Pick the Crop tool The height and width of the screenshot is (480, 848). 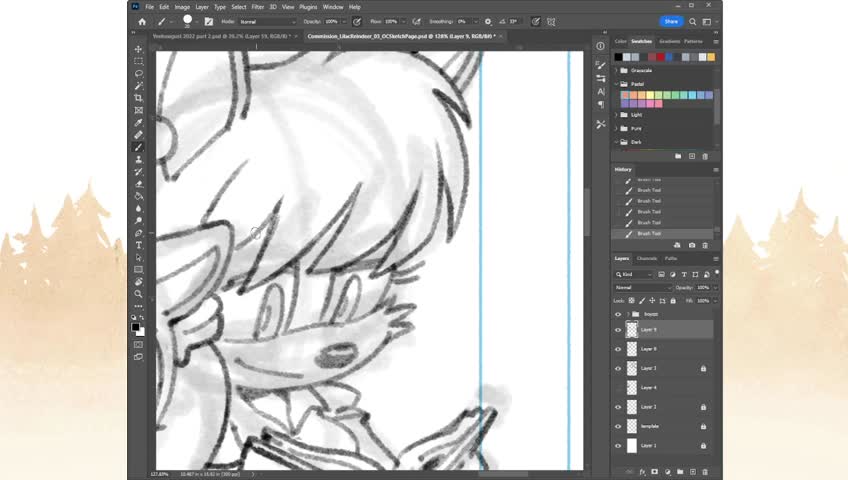click(138, 98)
